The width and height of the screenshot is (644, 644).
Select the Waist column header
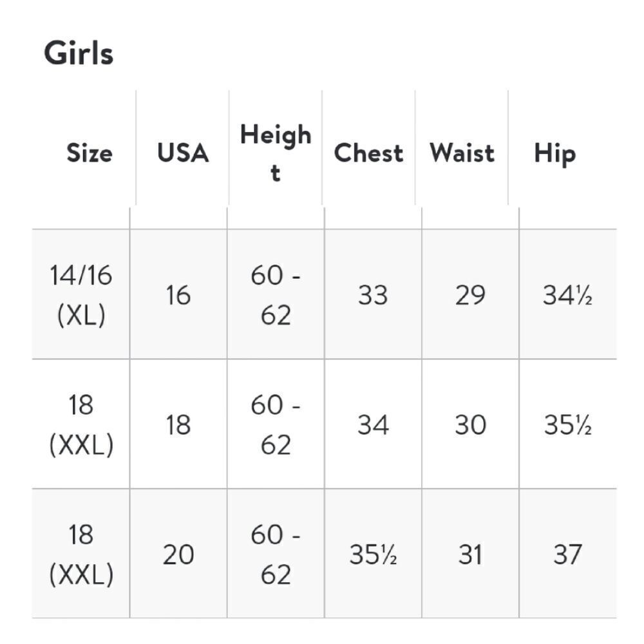[462, 153]
